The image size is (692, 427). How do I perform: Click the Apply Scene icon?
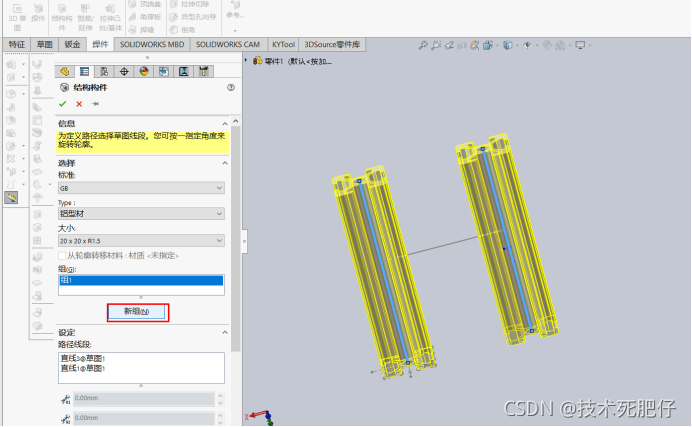pos(560,45)
